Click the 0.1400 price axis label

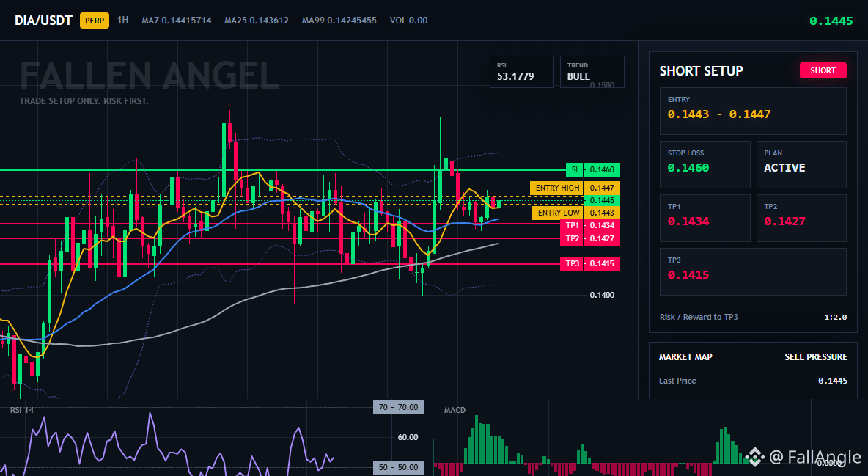602,295
